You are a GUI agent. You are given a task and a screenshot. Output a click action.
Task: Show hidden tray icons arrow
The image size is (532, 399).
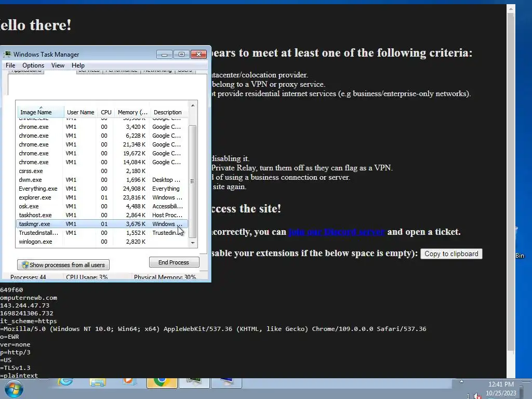tap(461, 382)
